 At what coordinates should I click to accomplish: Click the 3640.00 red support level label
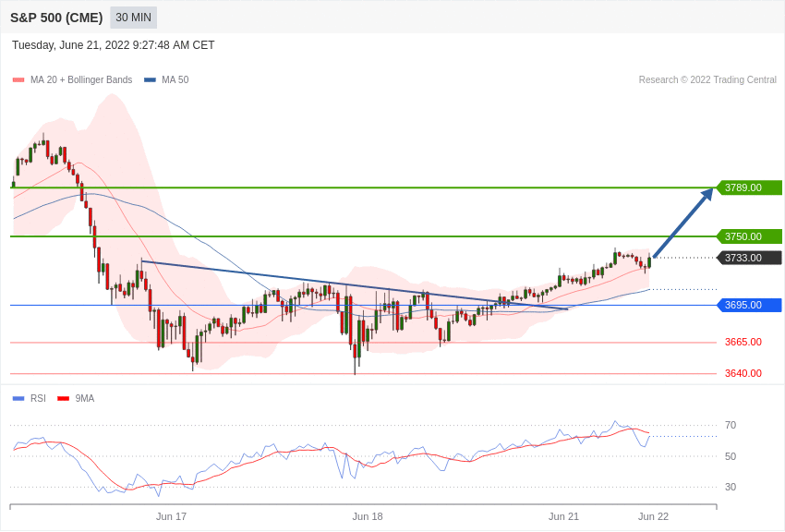743,373
